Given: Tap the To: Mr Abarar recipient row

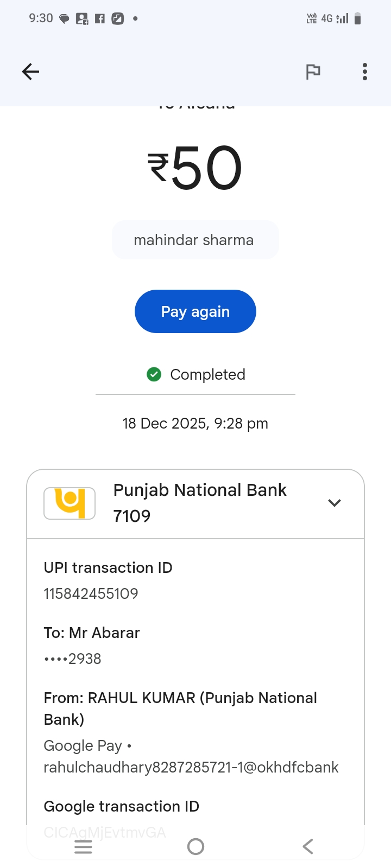Looking at the screenshot, I should coord(92,633).
